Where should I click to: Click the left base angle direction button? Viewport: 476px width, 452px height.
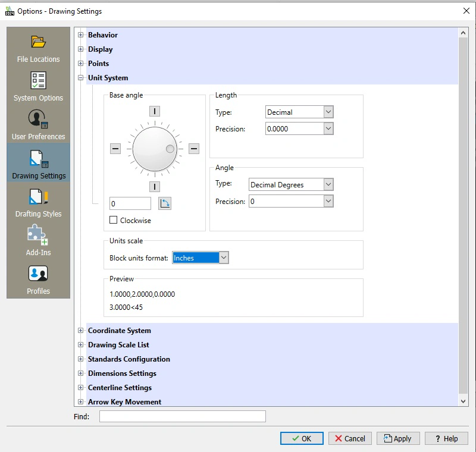(x=115, y=149)
